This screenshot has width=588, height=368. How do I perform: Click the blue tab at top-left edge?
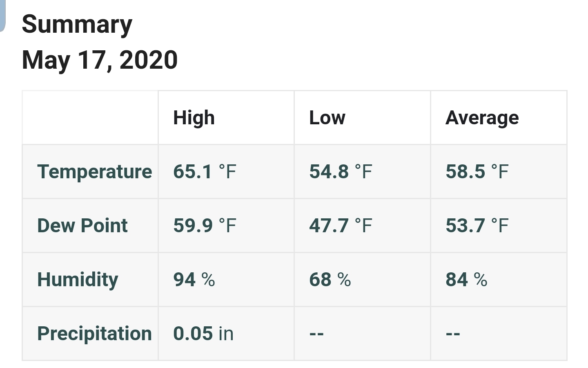[x=2, y=16]
